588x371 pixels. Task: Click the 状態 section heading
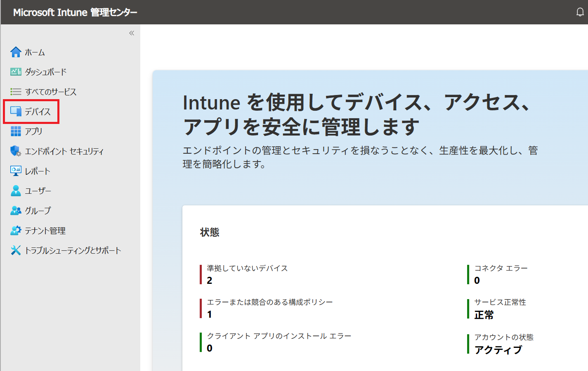(210, 232)
